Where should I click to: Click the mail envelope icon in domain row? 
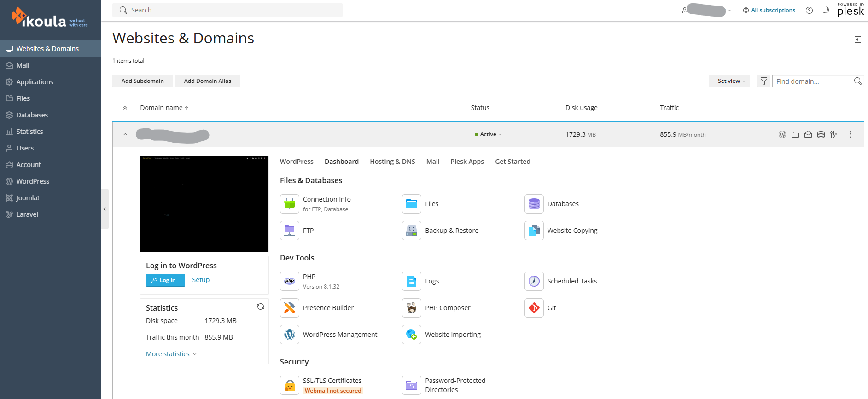pyautogui.click(x=808, y=134)
